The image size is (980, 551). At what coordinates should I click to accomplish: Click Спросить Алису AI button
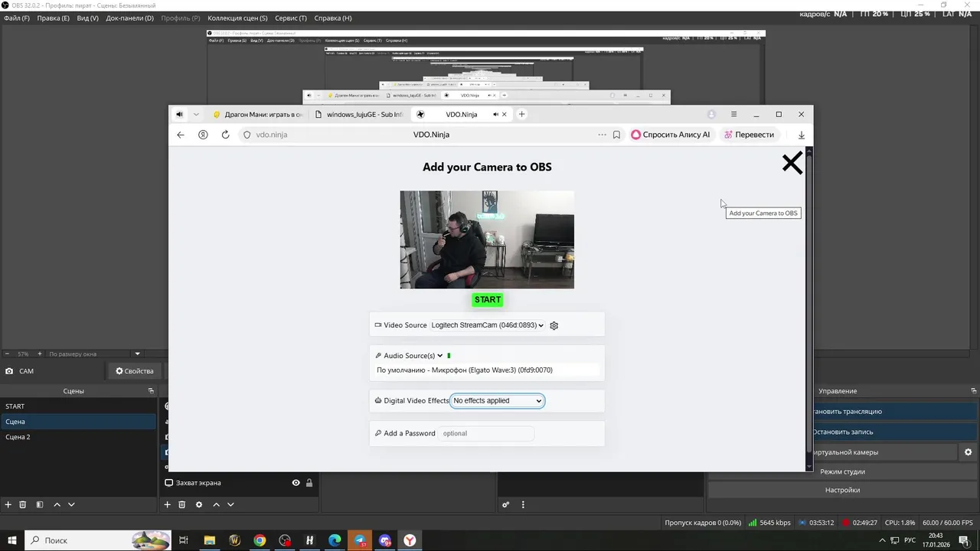point(671,135)
